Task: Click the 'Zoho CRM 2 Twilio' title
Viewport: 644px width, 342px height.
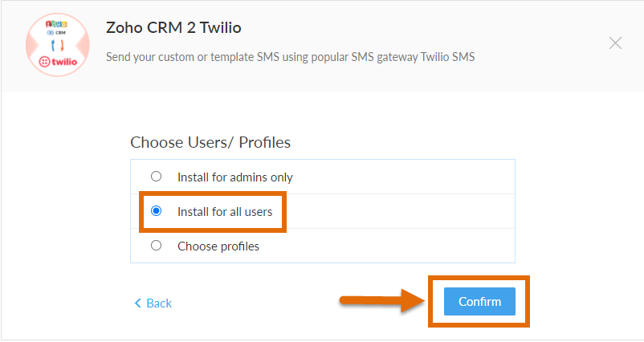Action: 173,28
